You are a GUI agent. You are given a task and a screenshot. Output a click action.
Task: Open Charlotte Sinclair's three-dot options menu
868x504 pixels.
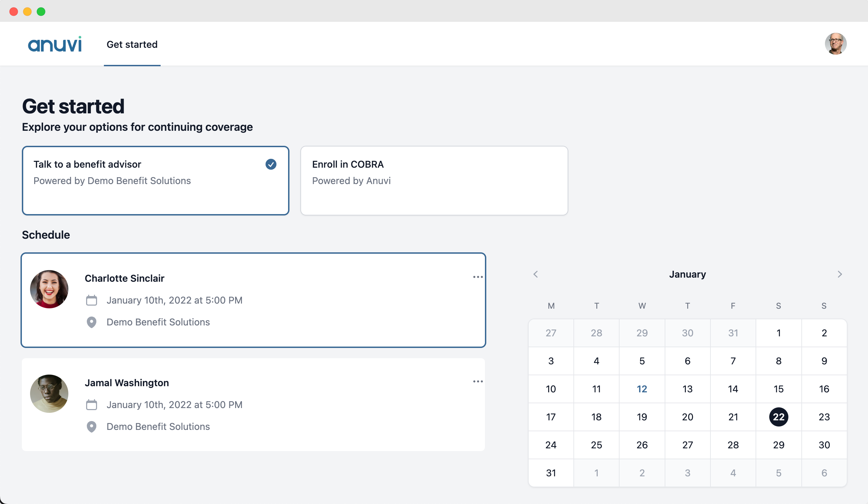coord(477,277)
